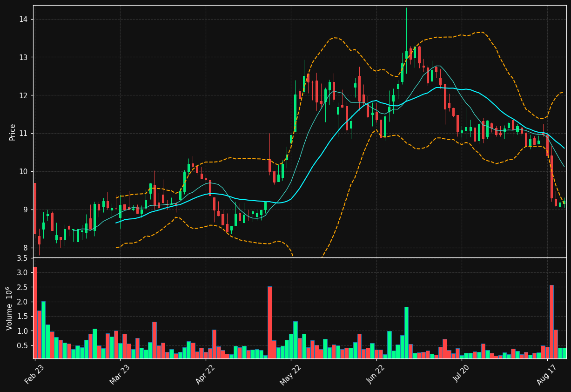Pick the "Apr 22" date label
Screen dimensions: 571x392
point(205,374)
